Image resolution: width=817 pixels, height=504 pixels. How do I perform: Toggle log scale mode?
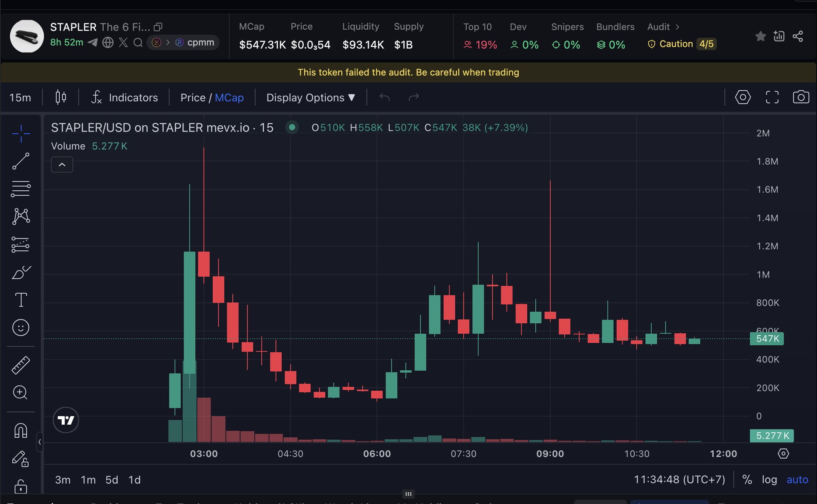[769, 480]
